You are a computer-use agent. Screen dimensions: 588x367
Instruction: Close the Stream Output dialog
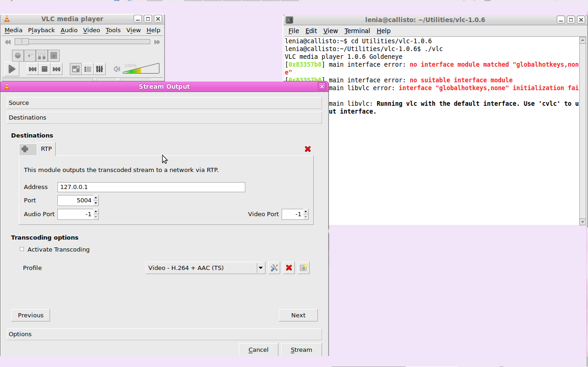coord(322,86)
